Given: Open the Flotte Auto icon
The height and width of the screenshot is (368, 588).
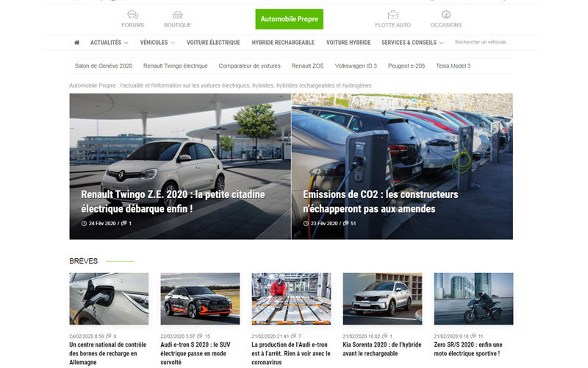Looking at the screenshot, I should click(x=392, y=15).
